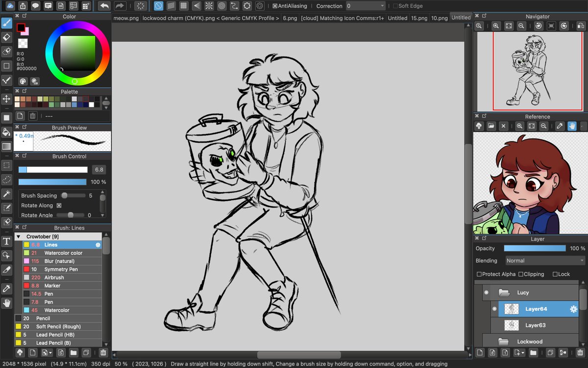588x368 pixels.
Task: Enable the crisscross grid snap guide
Action: pyautogui.click(x=184, y=6)
